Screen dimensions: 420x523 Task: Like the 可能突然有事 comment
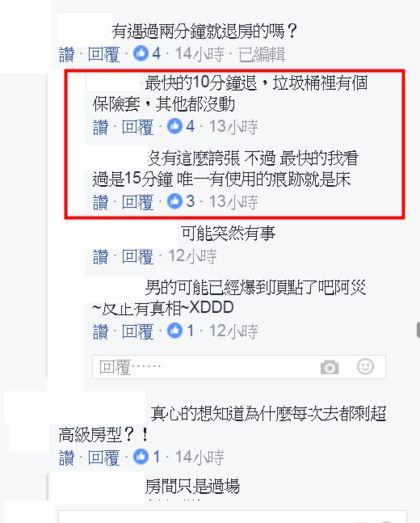click(x=100, y=257)
